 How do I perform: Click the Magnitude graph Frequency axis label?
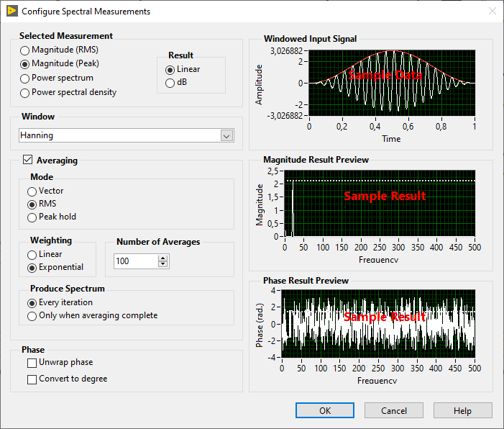coord(379,260)
